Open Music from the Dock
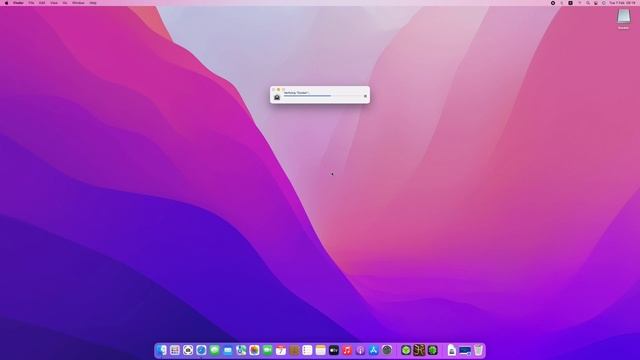Image resolution: width=640 pixels, height=360 pixels. coord(347,350)
